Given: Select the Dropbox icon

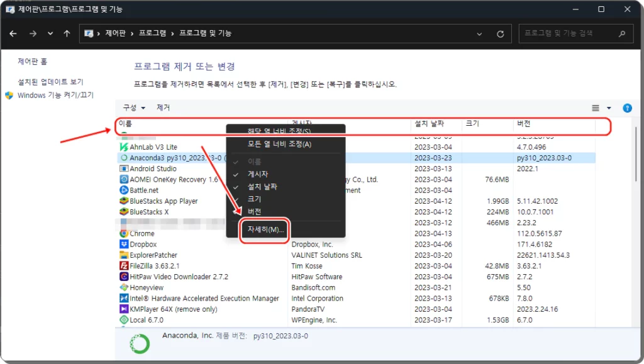Looking at the screenshot, I should point(124,244).
